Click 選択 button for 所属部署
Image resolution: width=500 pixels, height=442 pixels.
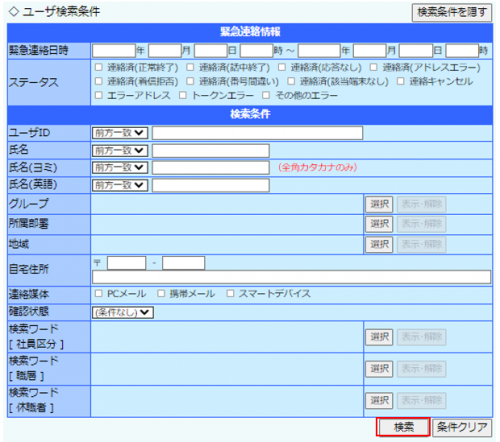click(379, 224)
